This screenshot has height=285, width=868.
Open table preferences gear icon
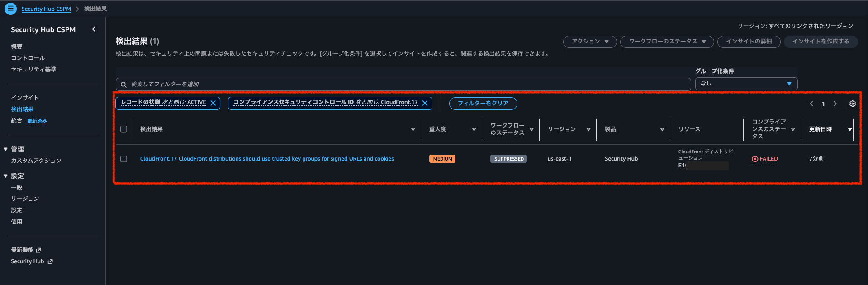852,104
